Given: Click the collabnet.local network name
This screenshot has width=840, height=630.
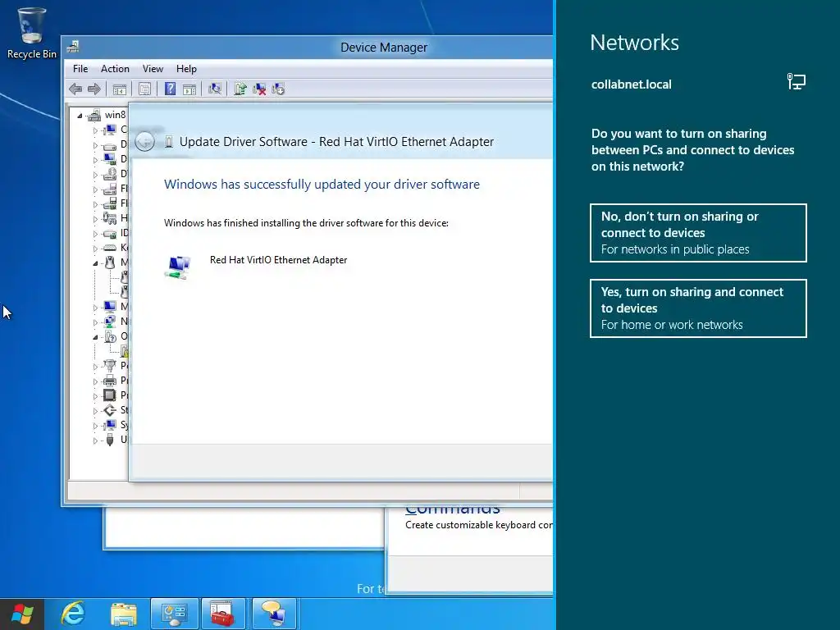Looking at the screenshot, I should (x=631, y=84).
